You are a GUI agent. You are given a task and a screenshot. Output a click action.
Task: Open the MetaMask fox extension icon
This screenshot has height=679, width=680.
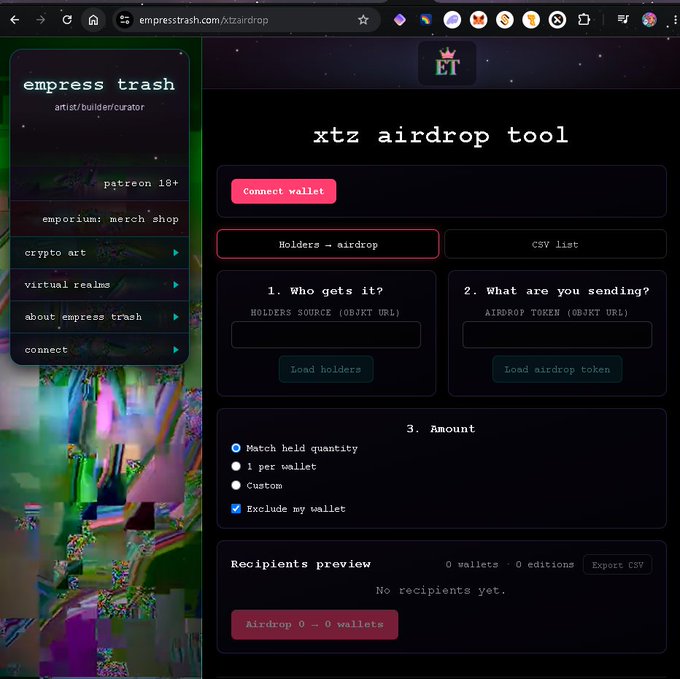point(478,20)
